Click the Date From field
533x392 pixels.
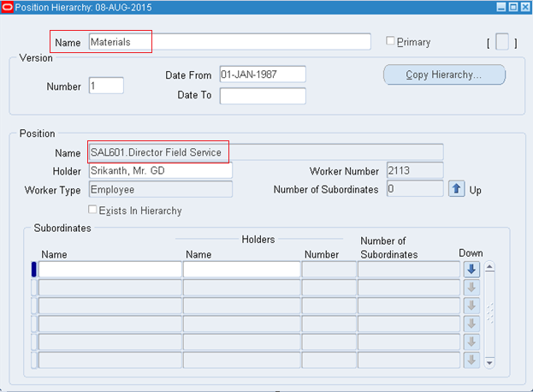262,74
